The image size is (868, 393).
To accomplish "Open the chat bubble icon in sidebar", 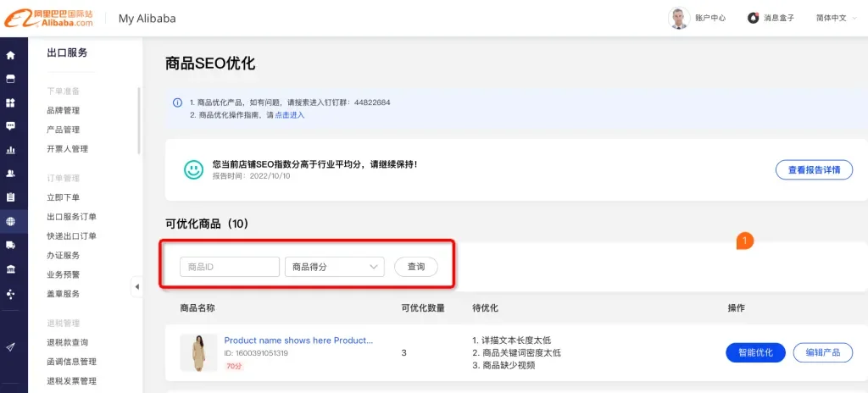I will 11,125.
